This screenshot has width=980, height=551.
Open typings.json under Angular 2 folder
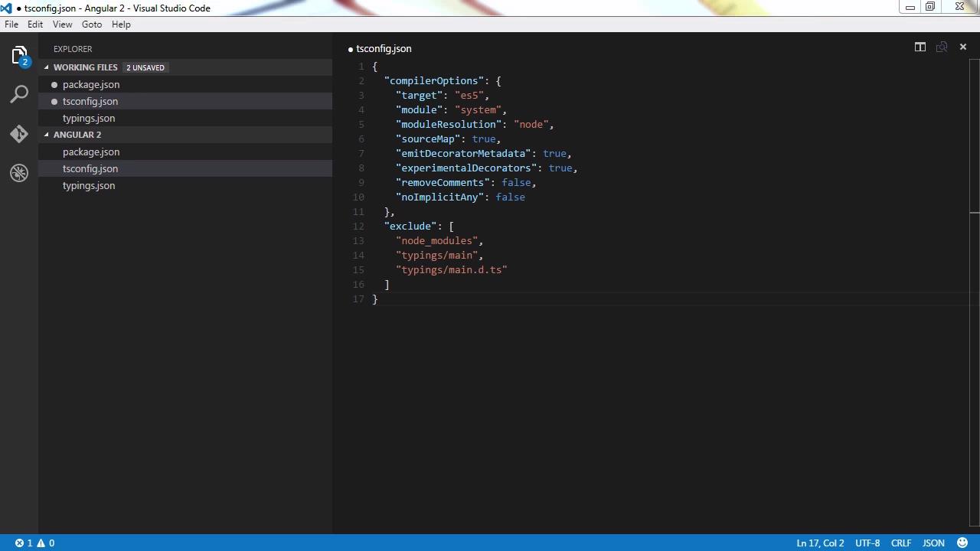[x=185, y=185]
